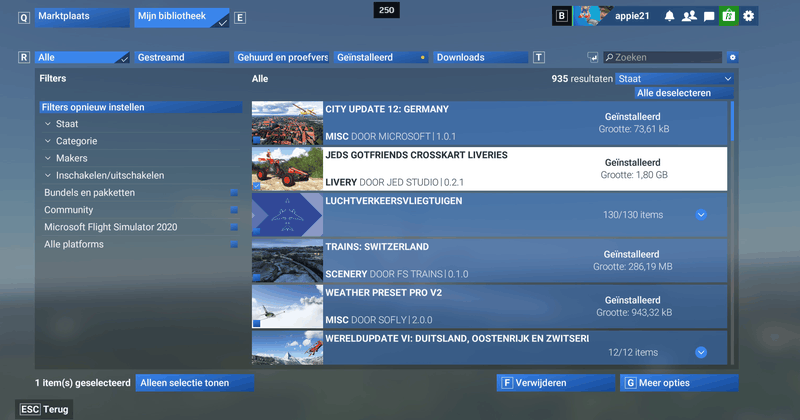Switch to the Marktplaats tab

click(x=82, y=17)
